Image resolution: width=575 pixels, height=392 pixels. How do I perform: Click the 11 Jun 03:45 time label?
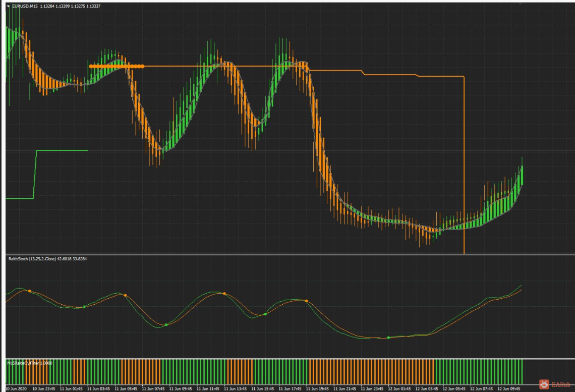click(99, 388)
